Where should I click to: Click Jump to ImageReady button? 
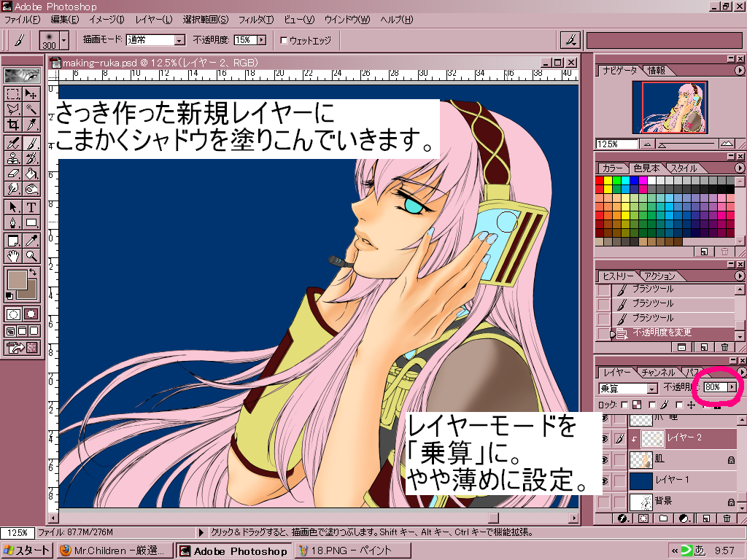pyautogui.click(x=22, y=348)
